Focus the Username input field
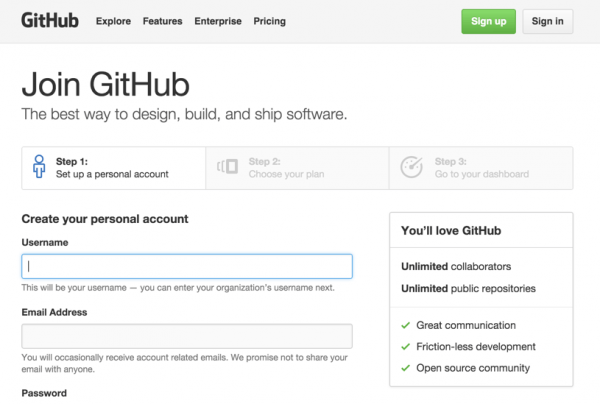The image size is (600, 404). 187,266
